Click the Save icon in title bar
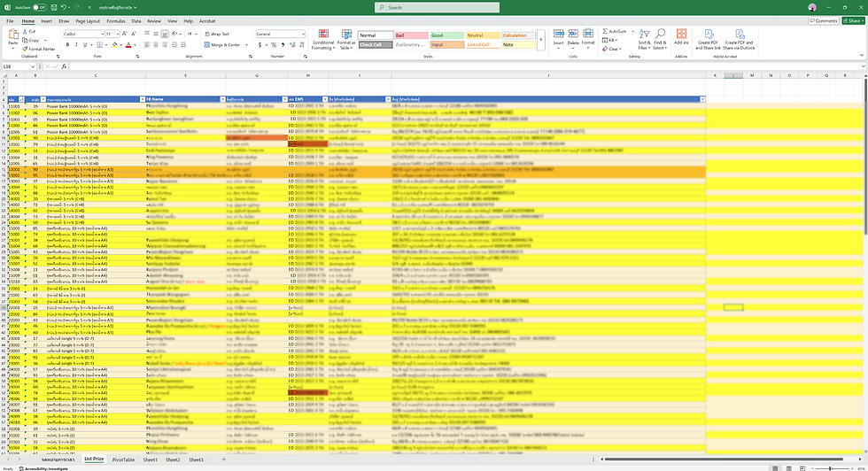This screenshot has width=868, height=471. [54, 8]
